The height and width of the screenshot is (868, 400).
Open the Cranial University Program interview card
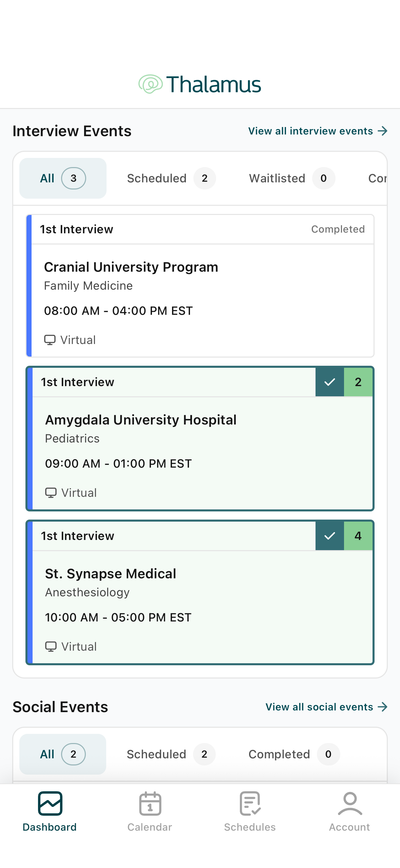point(200,286)
